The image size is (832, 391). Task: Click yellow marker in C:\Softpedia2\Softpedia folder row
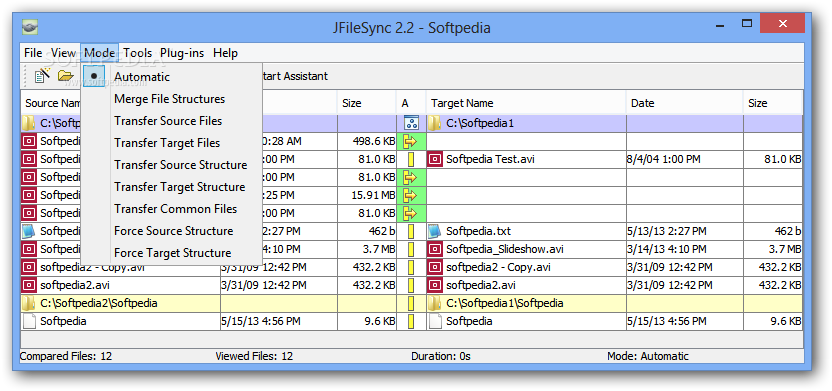tap(411, 303)
